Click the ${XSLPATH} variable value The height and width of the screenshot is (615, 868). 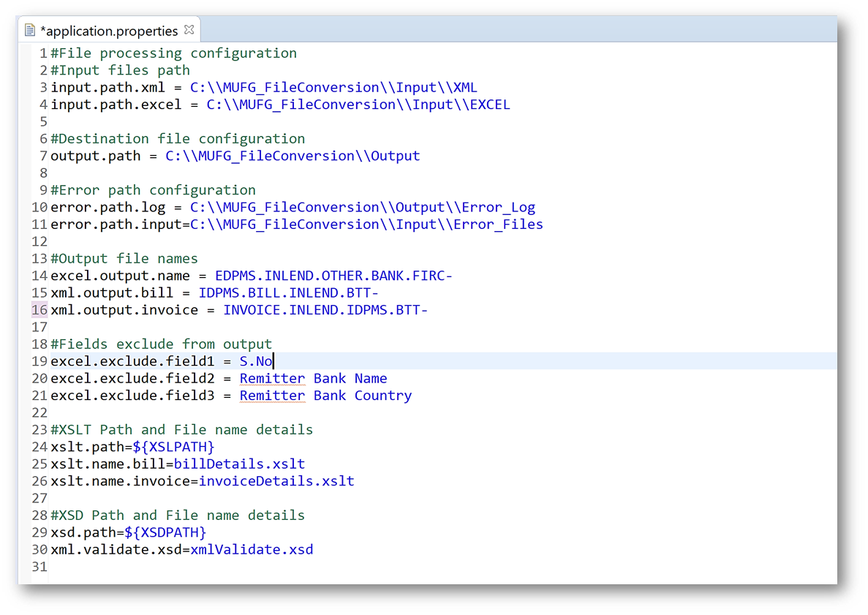(x=173, y=447)
